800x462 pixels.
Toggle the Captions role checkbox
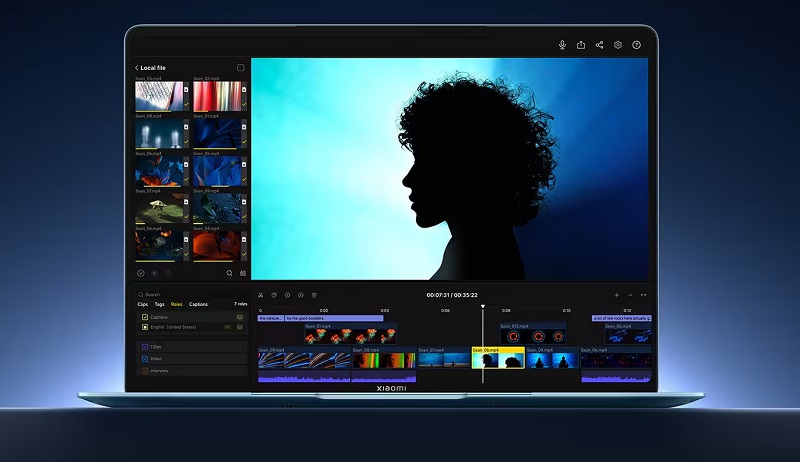pos(145,317)
